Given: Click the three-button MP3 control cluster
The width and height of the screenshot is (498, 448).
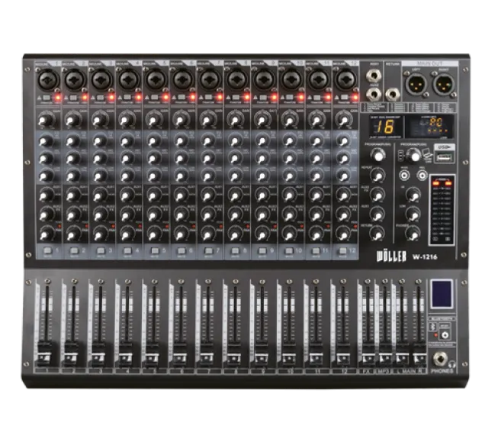Looking at the screenshot, I should tap(401, 156).
